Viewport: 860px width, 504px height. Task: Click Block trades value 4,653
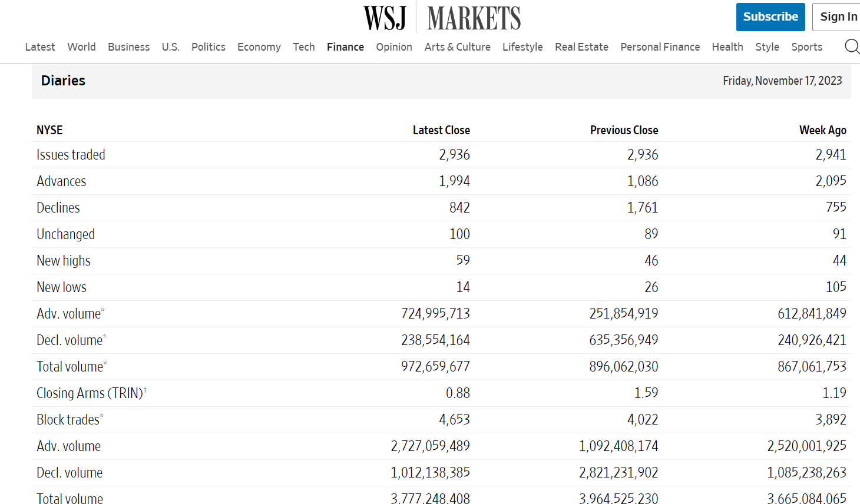[454, 420]
